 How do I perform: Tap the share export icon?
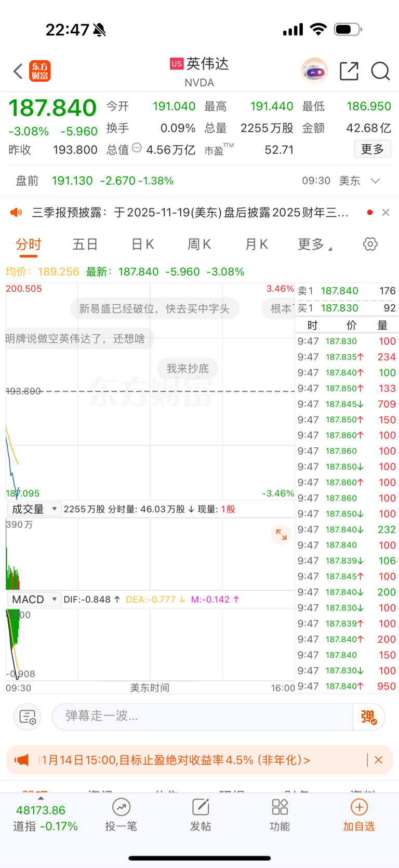(349, 71)
